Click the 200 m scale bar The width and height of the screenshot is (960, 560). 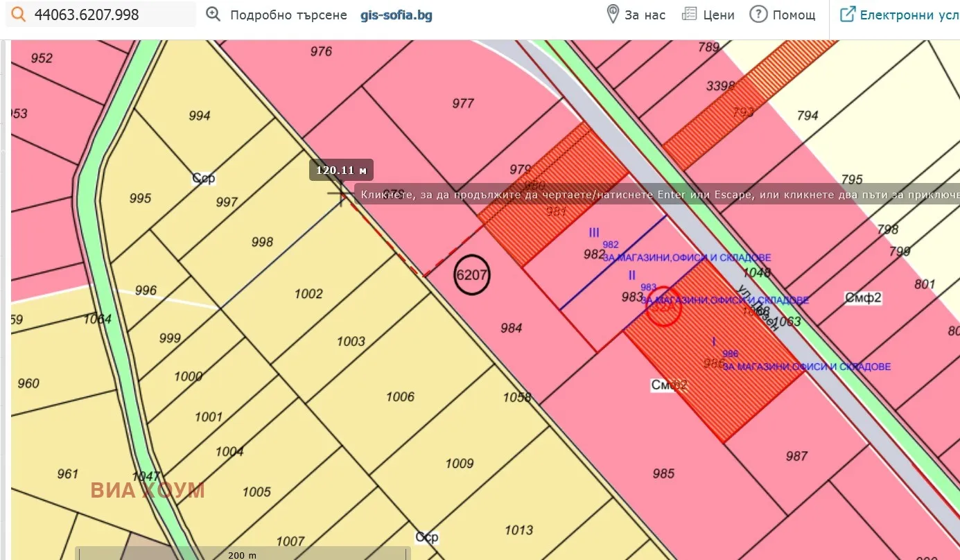[243, 554]
